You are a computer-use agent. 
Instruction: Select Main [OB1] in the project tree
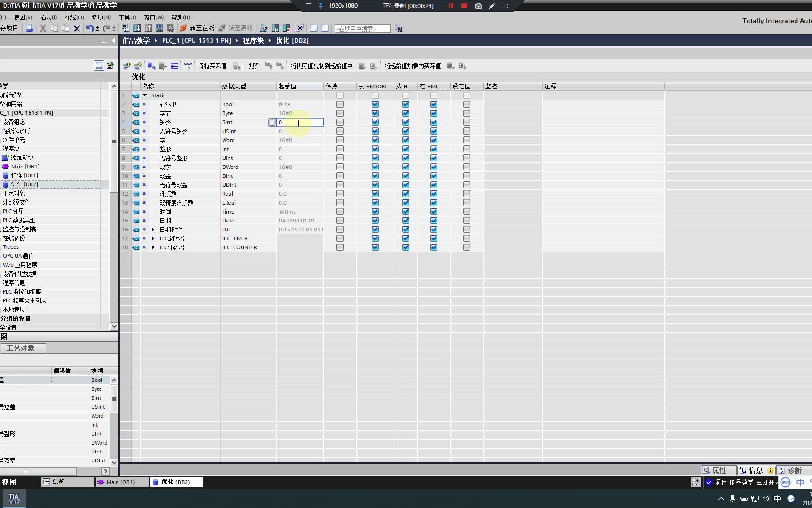click(25, 167)
